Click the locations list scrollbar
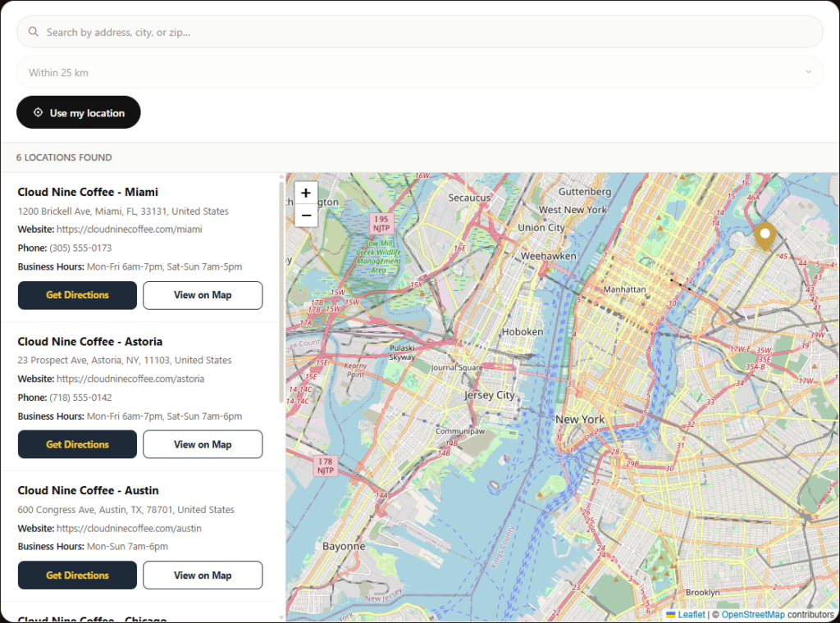This screenshot has height=623, width=840. point(282,293)
